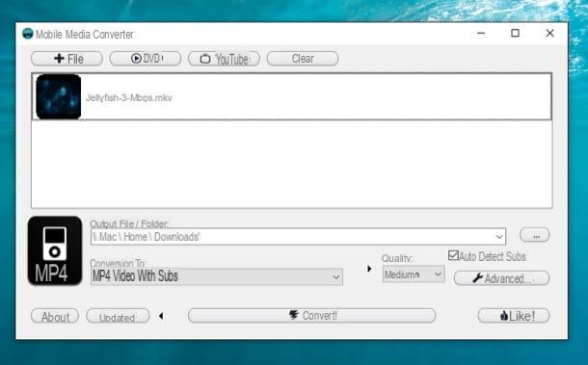The height and width of the screenshot is (365, 588).
Task: Open the Conversion To MP4 Video With Subs dropdown
Action: point(216,276)
